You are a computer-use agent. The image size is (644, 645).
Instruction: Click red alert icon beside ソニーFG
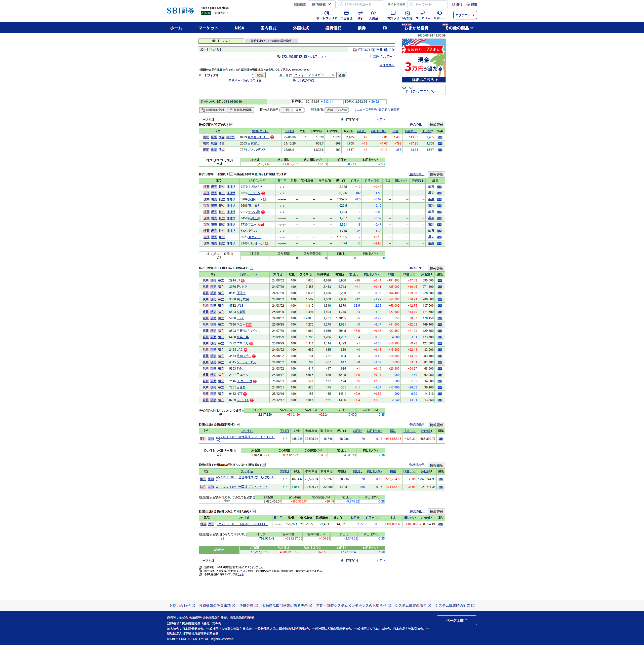point(252,400)
